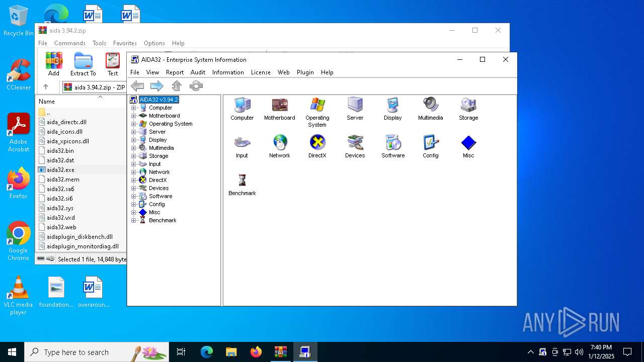The image size is (644, 362).
Task: Open the AIDA32 Information menu
Action: [x=228, y=72]
